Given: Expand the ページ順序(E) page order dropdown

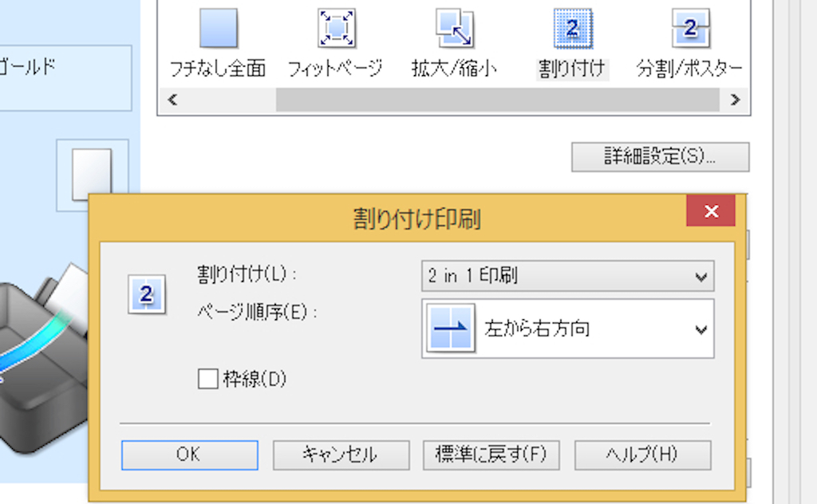Looking at the screenshot, I should 701,329.
